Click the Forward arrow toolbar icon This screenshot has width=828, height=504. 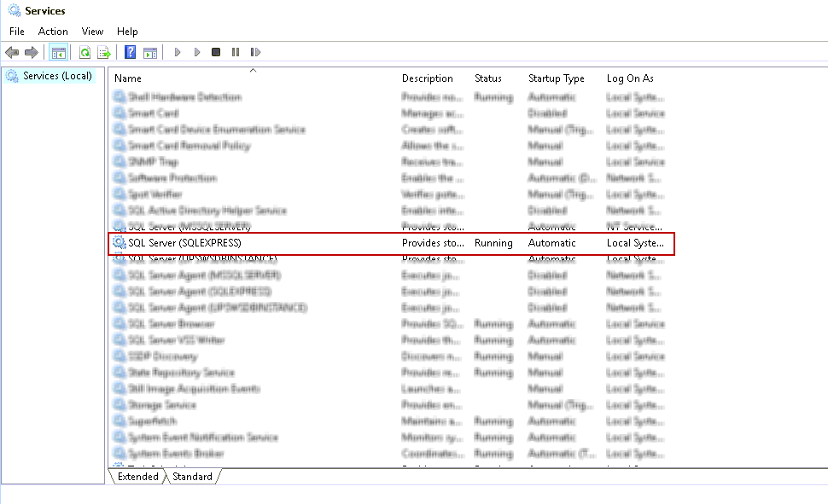pyautogui.click(x=31, y=52)
